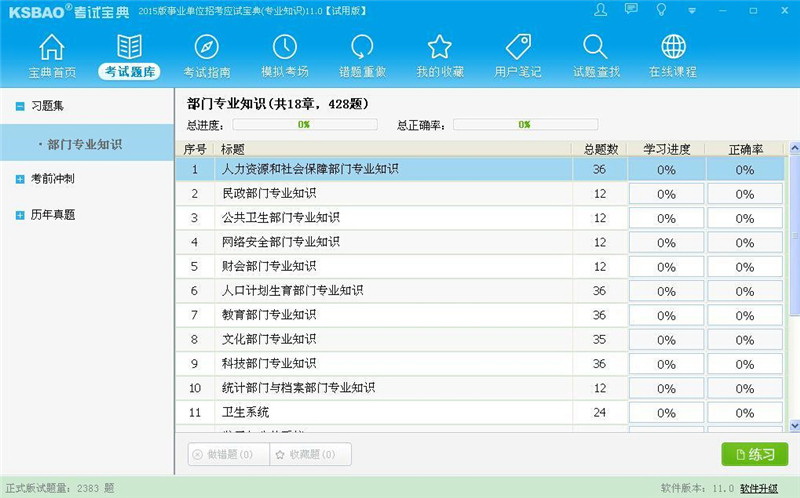Collapse the 习题集 tree node
Viewport: 800px width, 498px height.
point(20,107)
